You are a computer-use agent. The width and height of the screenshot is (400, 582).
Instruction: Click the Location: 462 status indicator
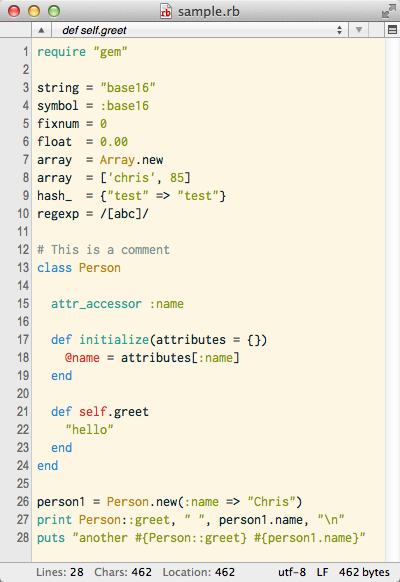click(199, 572)
